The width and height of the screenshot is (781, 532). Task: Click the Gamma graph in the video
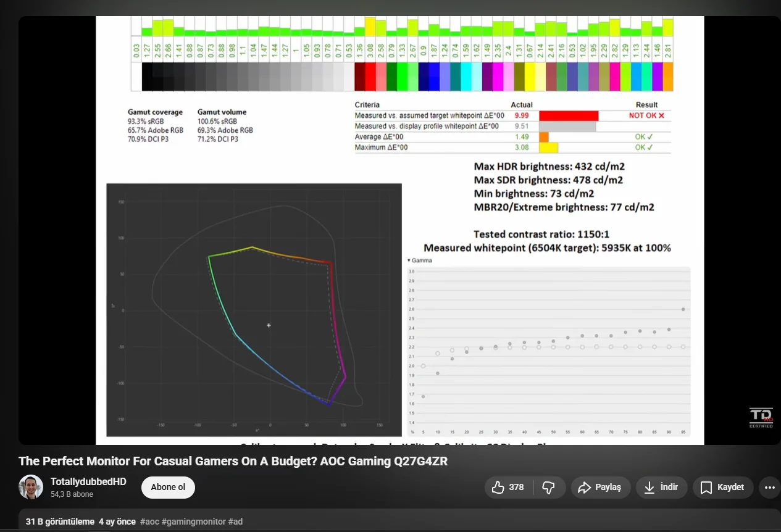[548, 351]
